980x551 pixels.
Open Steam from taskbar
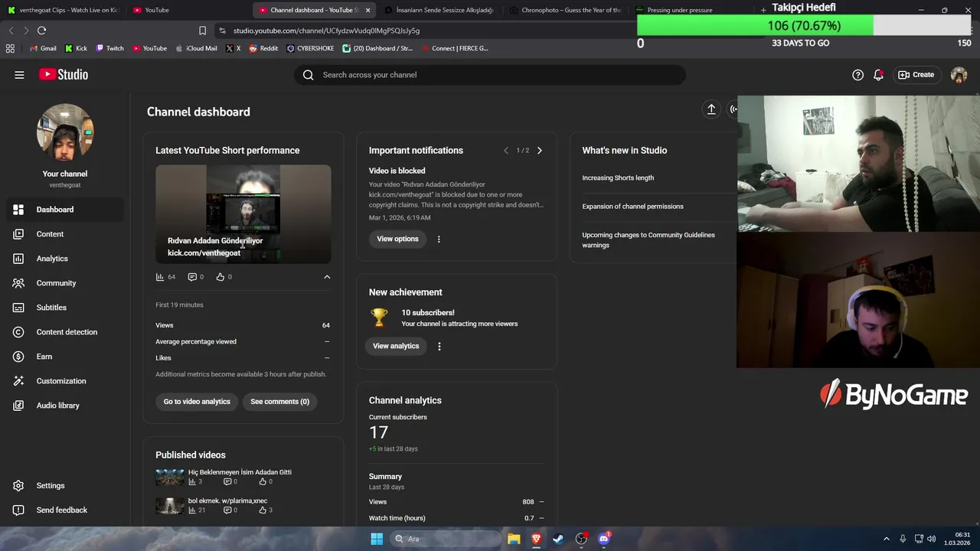point(559,539)
